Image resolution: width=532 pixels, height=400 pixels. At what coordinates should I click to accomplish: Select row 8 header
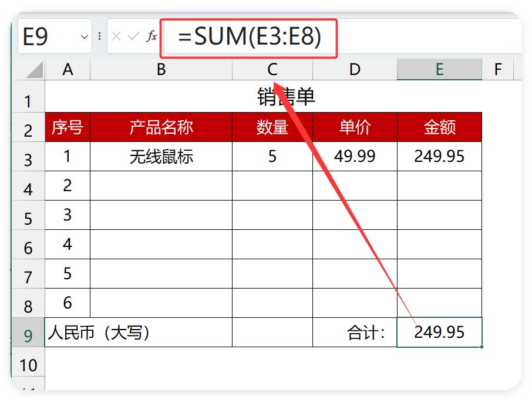click(28, 303)
